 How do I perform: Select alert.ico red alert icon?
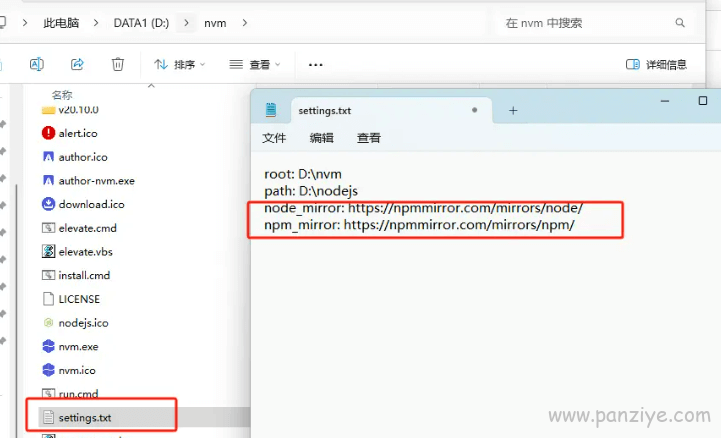point(48,133)
